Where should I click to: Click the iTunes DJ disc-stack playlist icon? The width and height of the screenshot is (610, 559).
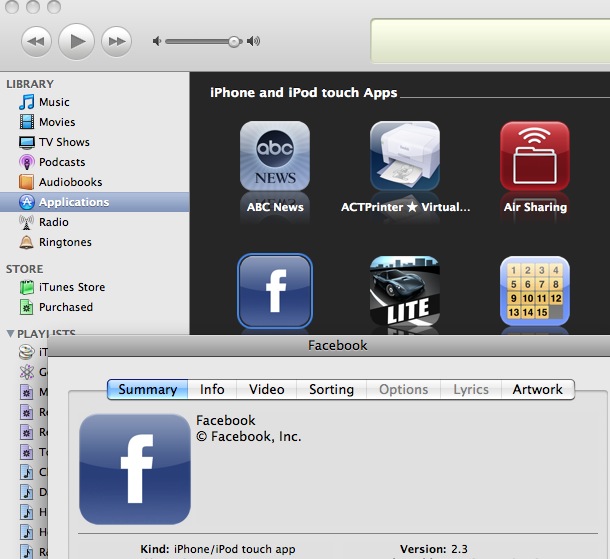click(x=26, y=352)
